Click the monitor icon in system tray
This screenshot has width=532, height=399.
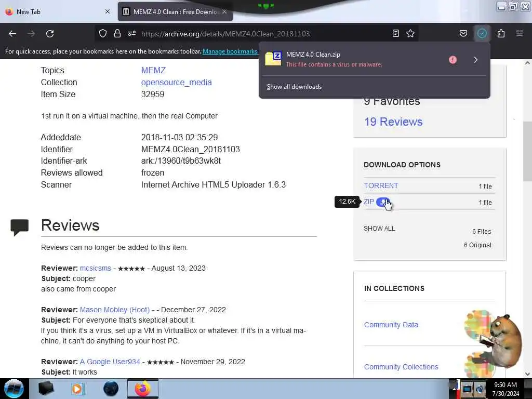pyautogui.click(x=467, y=389)
